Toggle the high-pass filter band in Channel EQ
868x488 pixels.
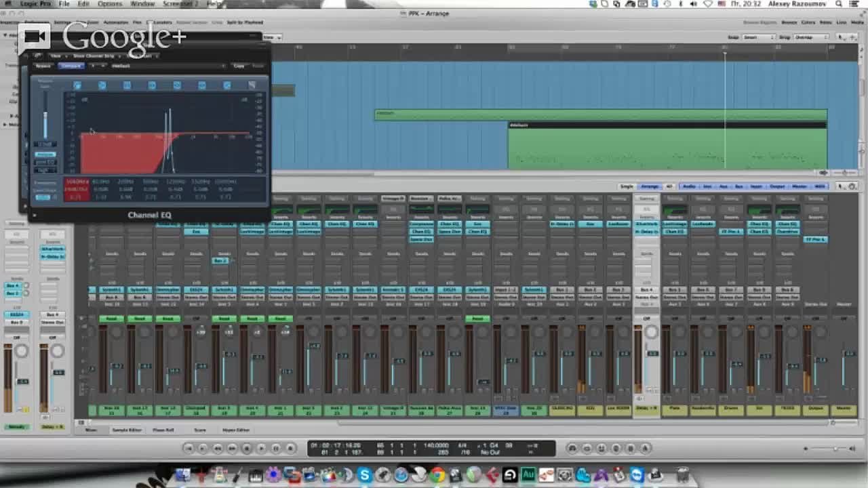pyautogui.click(x=77, y=85)
